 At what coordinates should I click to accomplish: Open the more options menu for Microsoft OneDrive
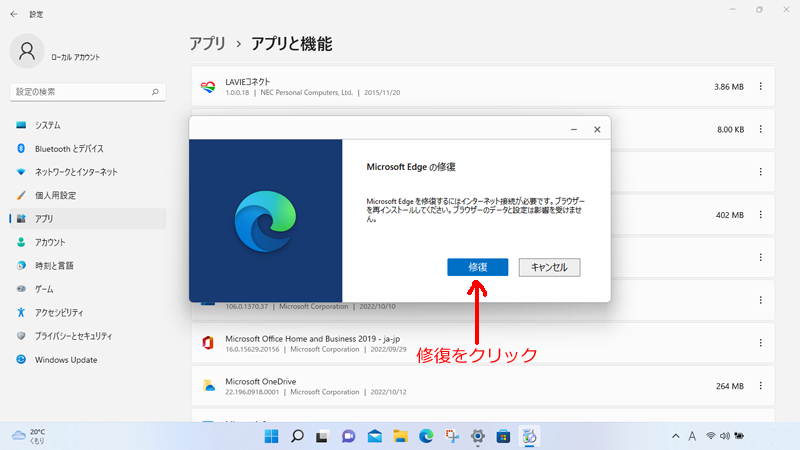coord(761,387)
